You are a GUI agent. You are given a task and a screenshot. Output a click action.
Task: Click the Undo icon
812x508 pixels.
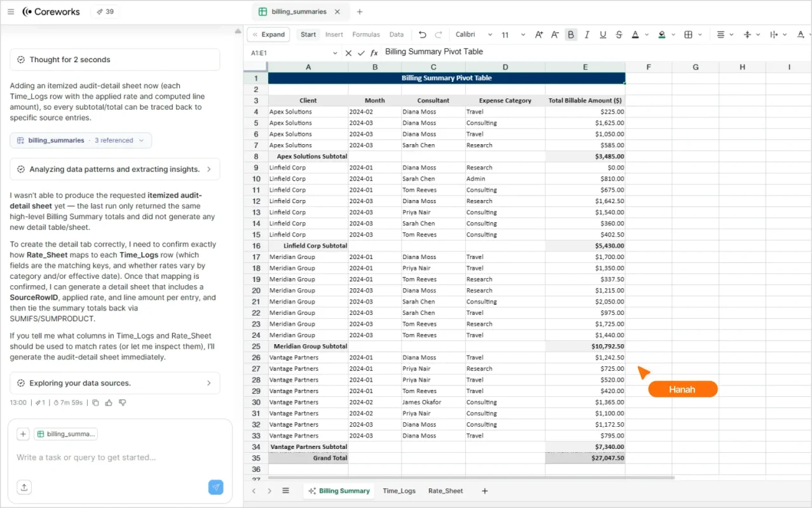point(422,34)
